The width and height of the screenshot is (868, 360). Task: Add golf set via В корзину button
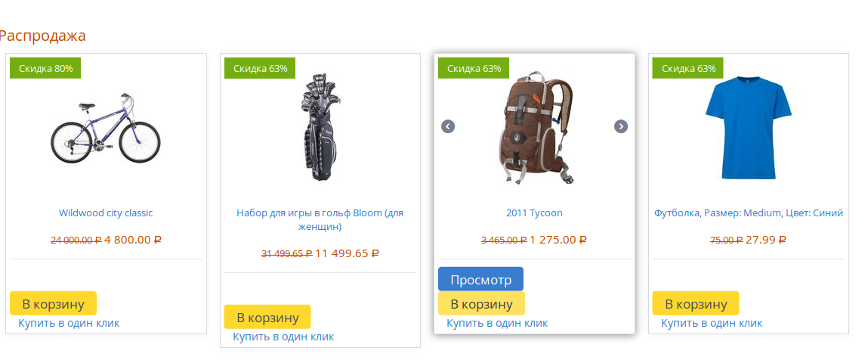[x=267, y=317]
